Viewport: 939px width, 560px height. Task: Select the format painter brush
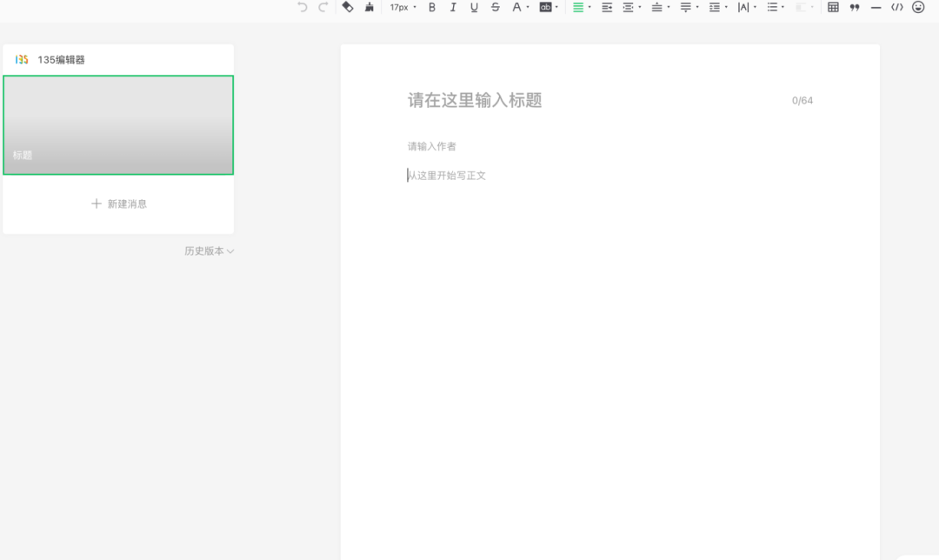(x=370, y=7)
